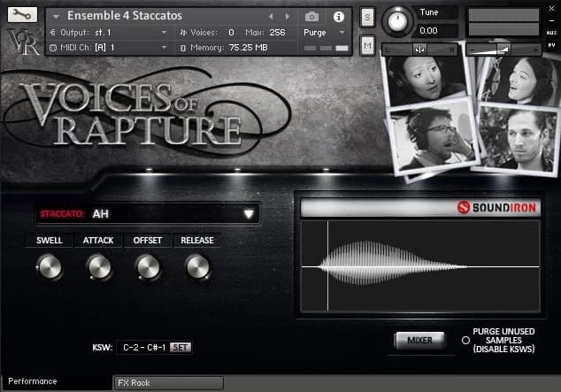Click the Output routing icon
Screen dimensions: 561x392
(x=52, y=33)
